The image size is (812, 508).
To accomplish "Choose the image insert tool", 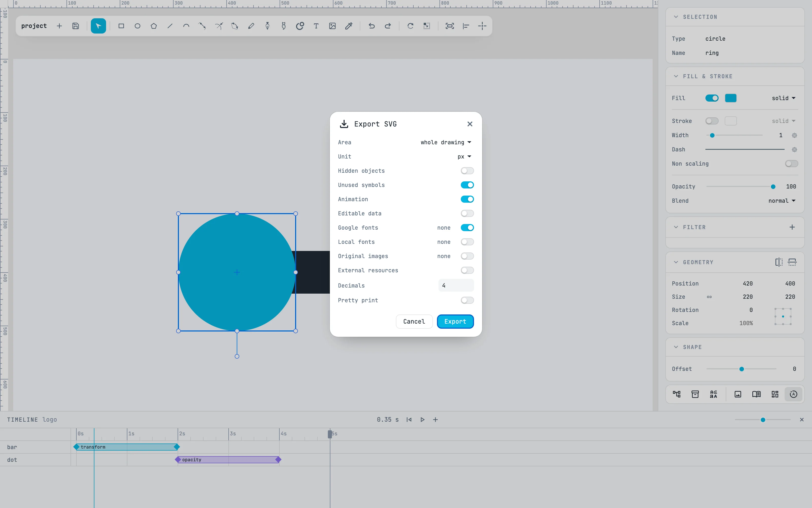I will [x=332, y=26].
